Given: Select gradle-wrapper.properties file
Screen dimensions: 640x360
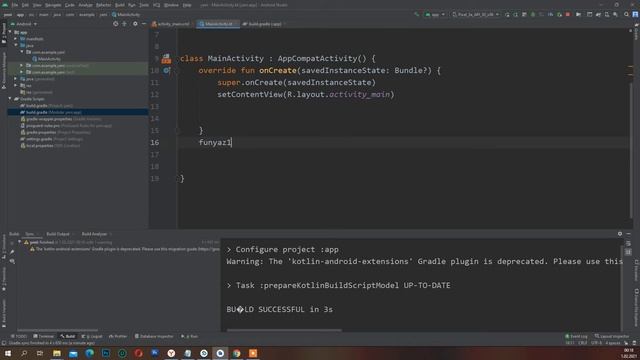Looking at the screenshot, I should click(x=60, y=119).
